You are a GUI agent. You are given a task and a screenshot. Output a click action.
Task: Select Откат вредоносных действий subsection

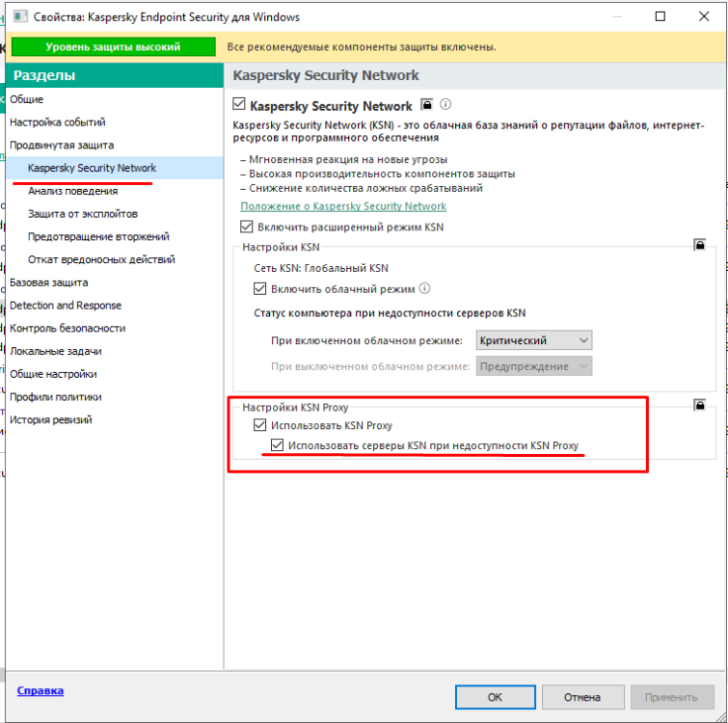coord(114,259)
